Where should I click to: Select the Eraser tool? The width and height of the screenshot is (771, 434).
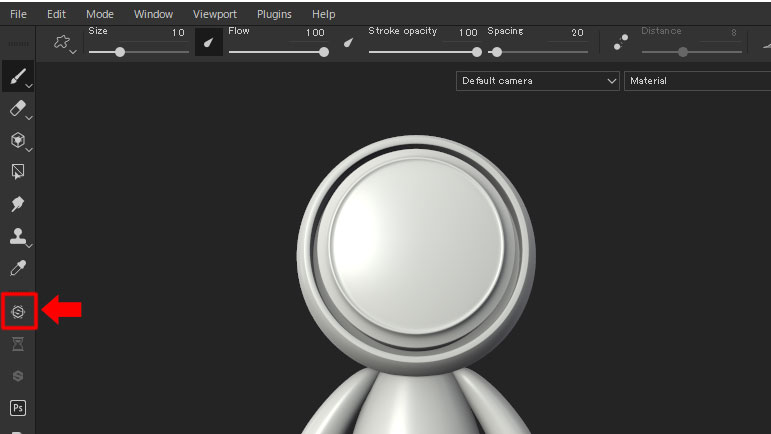pyautogui.click(x=18, y=108)
